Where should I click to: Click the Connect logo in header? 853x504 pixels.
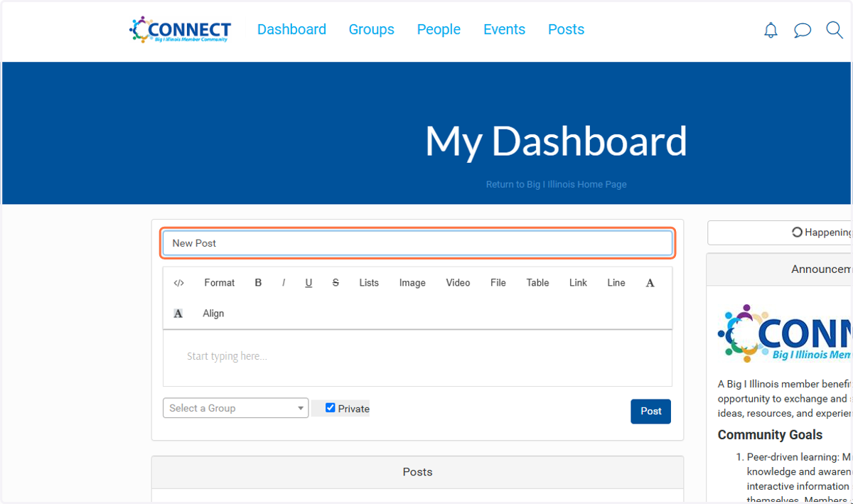click(181, 30)
